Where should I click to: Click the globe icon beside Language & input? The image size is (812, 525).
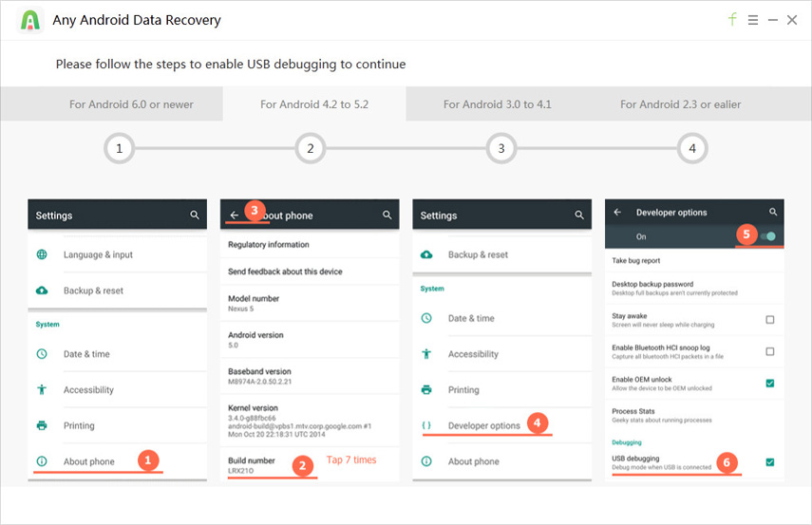pyautogui.click(x=42, y=254)
